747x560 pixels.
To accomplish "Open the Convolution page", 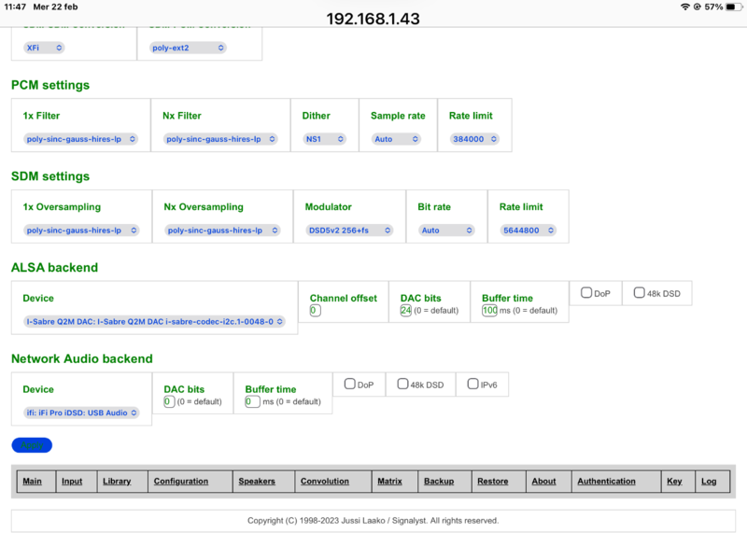I will tap(324, 482).
